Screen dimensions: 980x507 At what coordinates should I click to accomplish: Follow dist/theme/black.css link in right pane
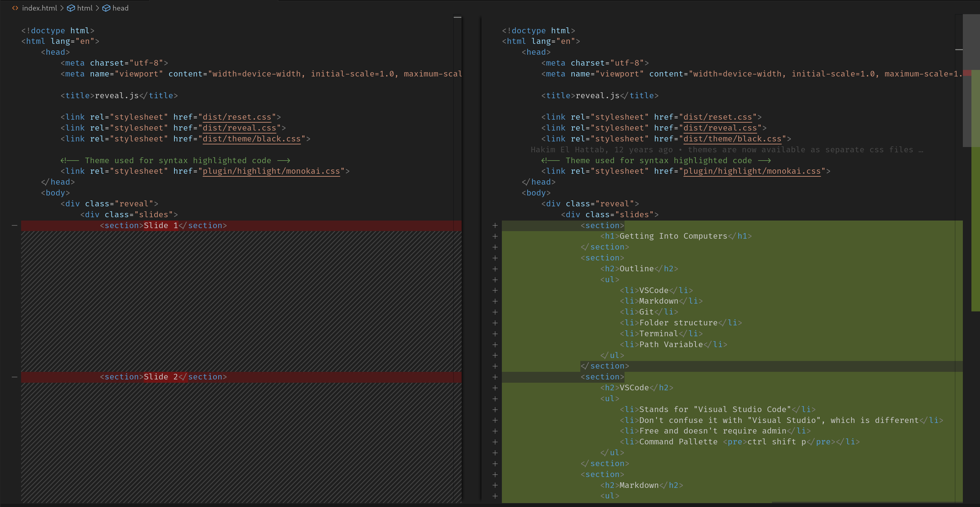pyautogui.click(x=732, y=139)
